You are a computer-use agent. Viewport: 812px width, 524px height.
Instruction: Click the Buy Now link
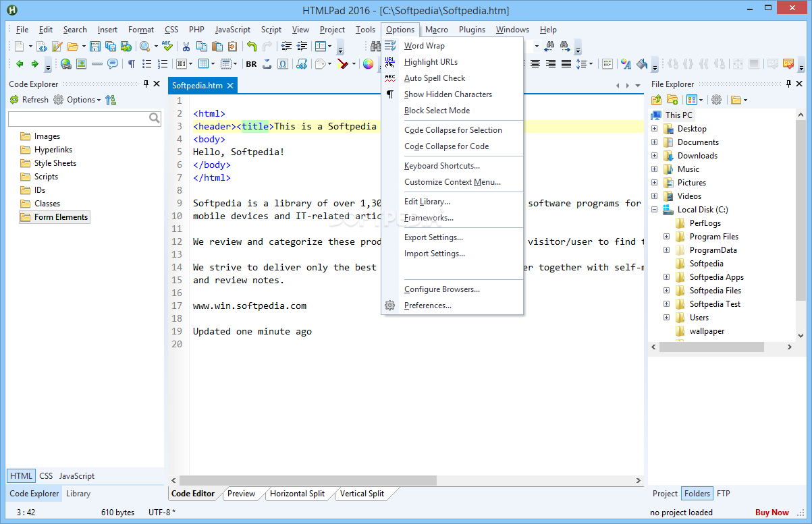pos(772,513)
